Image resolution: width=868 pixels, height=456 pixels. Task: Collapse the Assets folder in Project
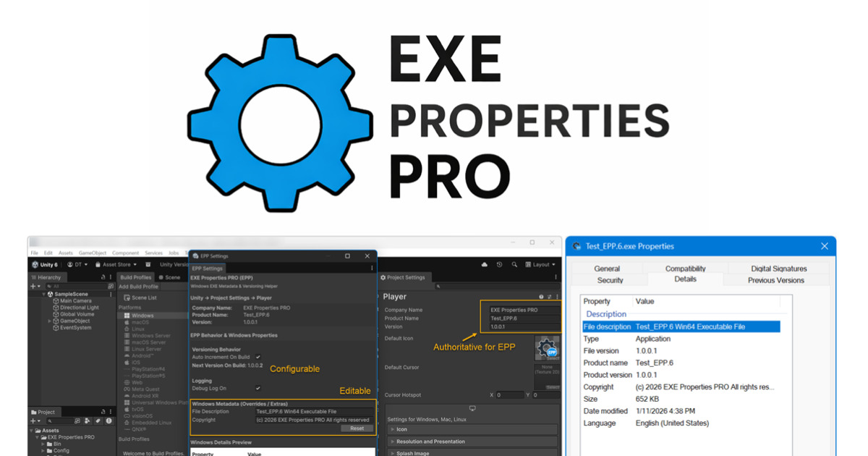[x=33, y=431]
